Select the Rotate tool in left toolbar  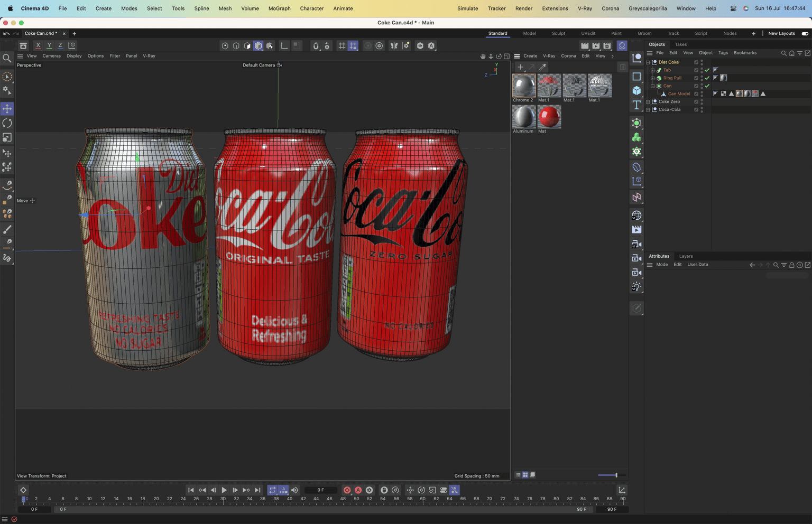tap(7, 123)
